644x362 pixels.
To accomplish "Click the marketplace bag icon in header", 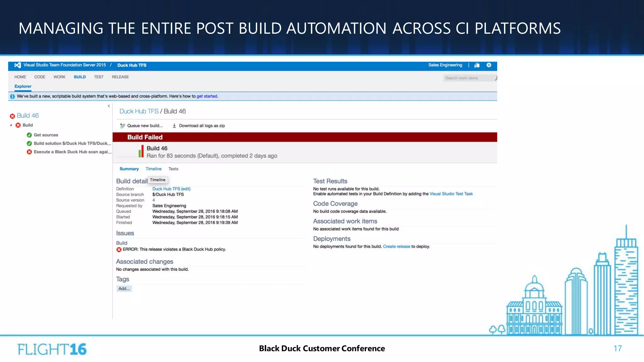I will [x=477, y=65].
